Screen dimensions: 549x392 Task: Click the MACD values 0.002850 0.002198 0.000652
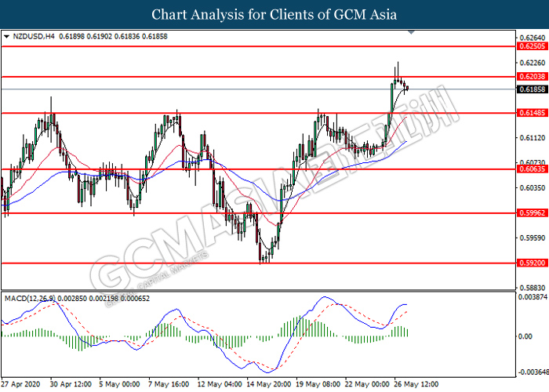(104, 299)
